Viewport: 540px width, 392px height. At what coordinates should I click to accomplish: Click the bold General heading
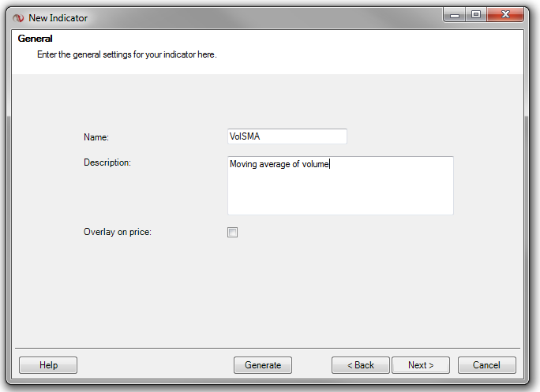point(36,39)
